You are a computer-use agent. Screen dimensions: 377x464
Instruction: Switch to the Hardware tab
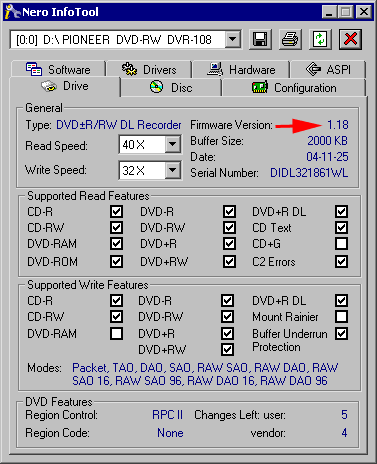[x=241, y=69]
